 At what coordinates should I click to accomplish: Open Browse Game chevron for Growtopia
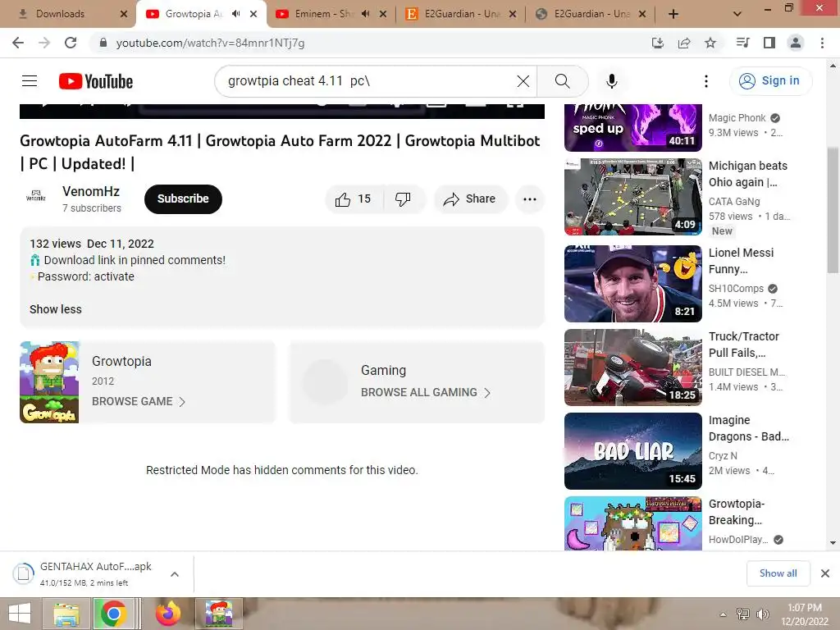182,402
